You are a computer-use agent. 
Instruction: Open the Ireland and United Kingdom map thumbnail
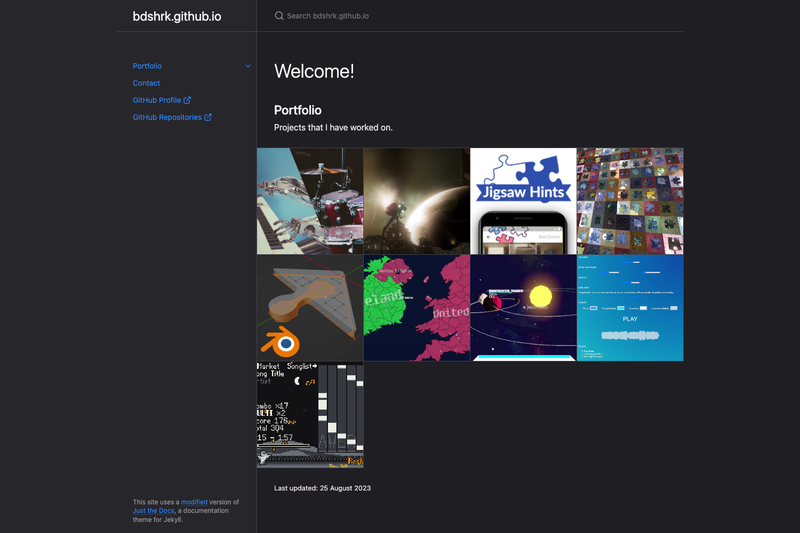[x=417, y=308]
